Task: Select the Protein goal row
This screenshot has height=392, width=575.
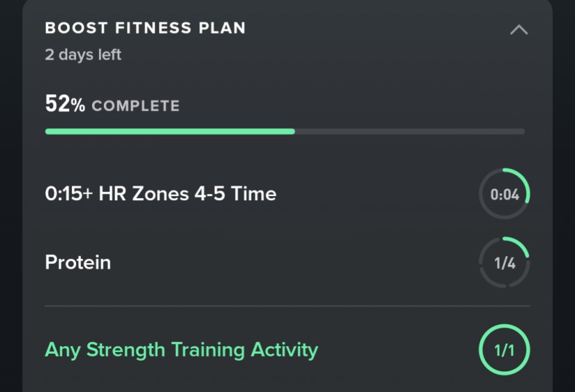Action: (x=78, y=262)
